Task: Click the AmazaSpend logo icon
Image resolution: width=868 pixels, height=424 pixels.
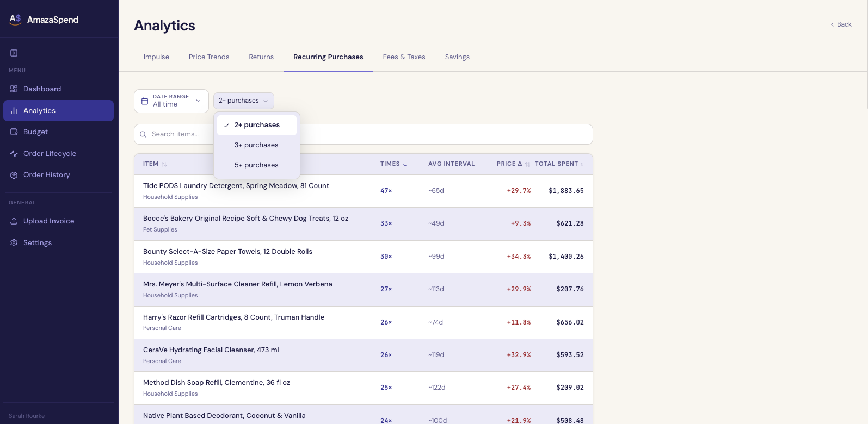Action: 15,20
